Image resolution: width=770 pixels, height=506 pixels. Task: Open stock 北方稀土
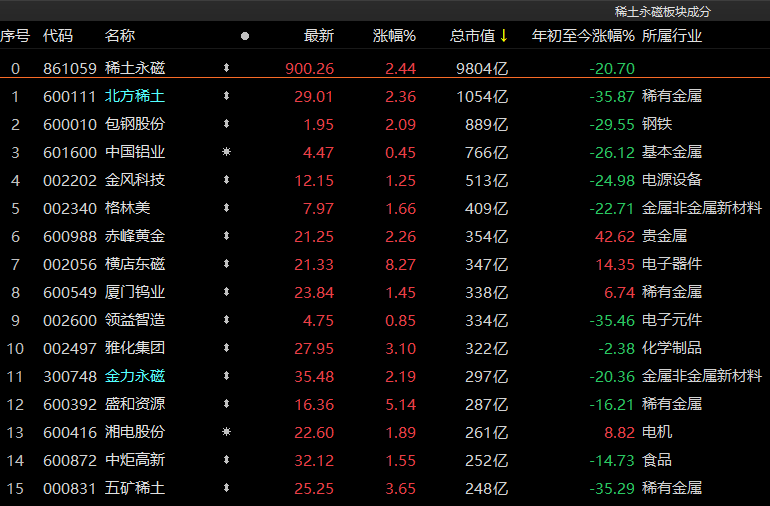(135, 96)
